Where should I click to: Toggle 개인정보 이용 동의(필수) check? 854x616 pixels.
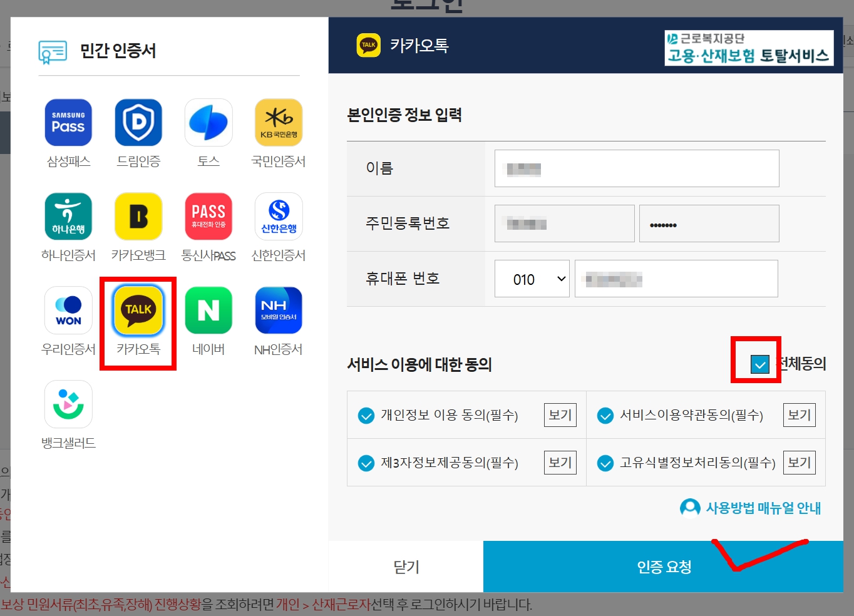click(x=366, y=416)
